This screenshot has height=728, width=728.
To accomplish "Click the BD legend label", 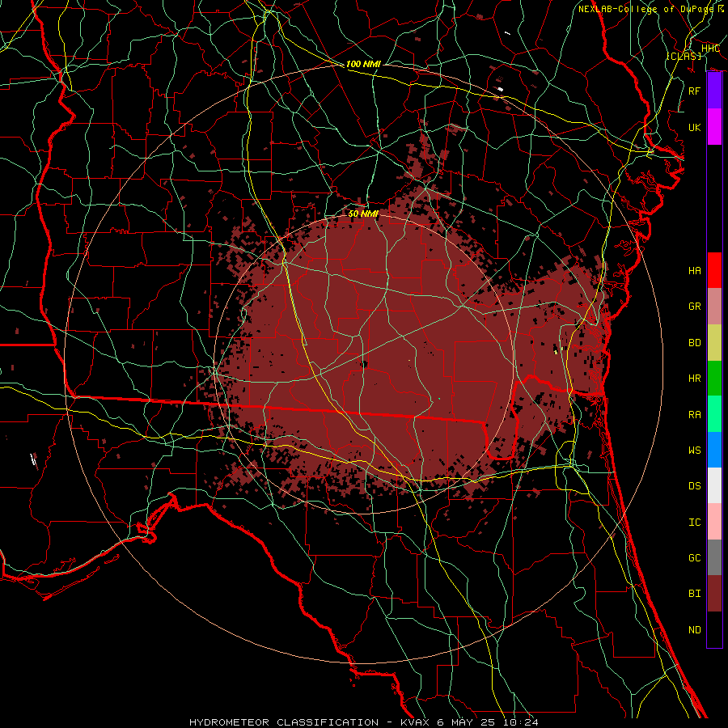I will (694, 343).
